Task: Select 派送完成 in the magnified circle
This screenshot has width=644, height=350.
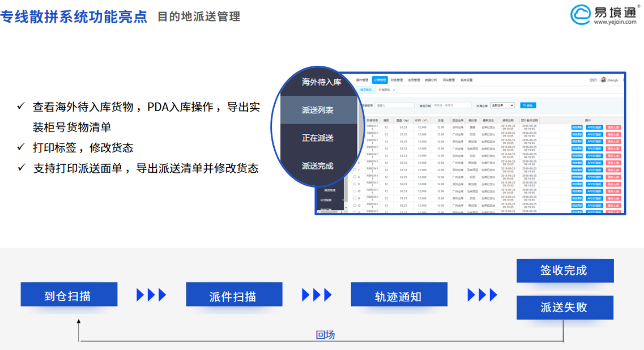Action: [318, 166]
